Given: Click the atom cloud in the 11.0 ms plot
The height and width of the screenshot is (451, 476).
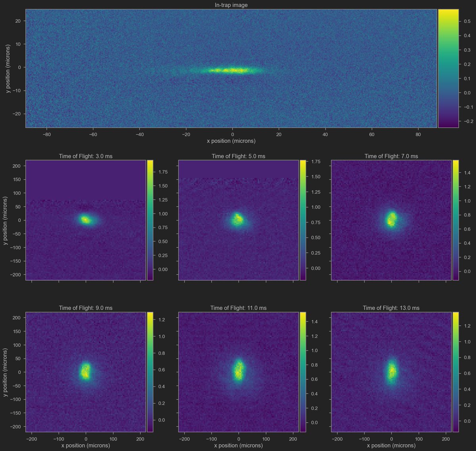Looking at the screenshot, I should point(238,370).
